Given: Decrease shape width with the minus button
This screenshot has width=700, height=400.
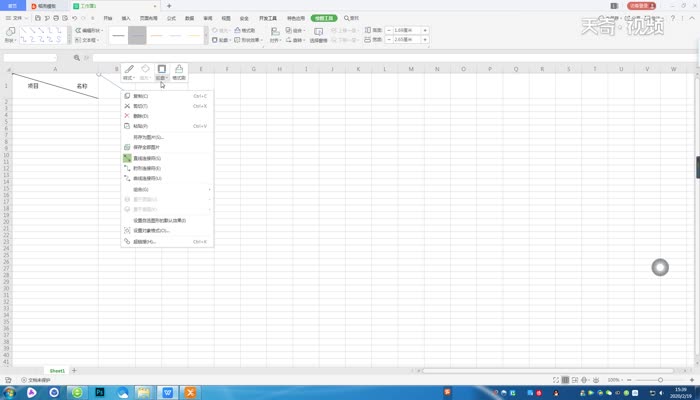Looking at the screenshot, I should [389, 40].
